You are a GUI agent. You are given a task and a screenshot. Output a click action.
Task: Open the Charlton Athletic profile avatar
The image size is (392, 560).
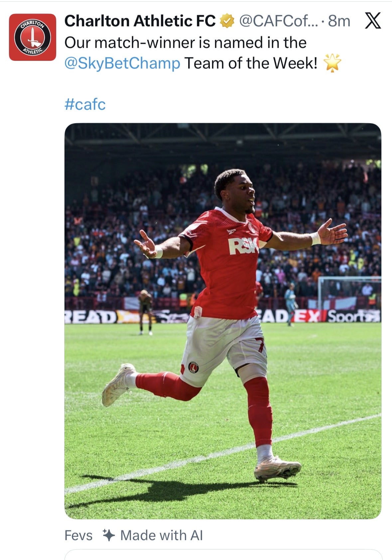pyautogui.click(x=32, y=37)
